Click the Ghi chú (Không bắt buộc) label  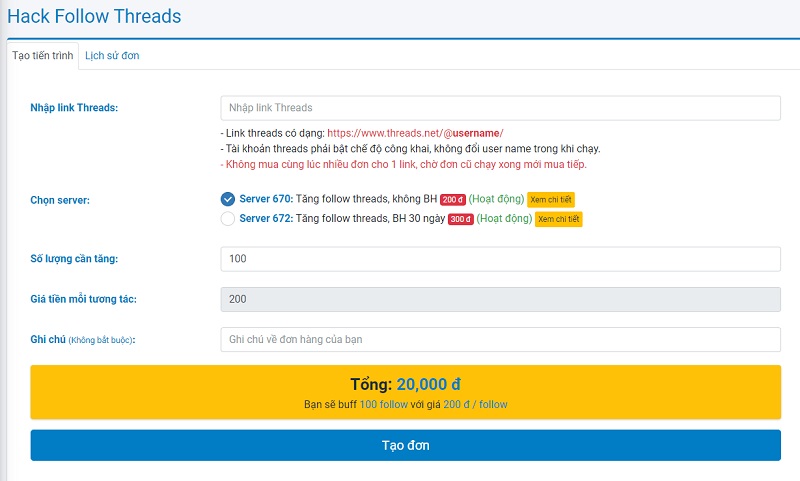tap(83, 339)
